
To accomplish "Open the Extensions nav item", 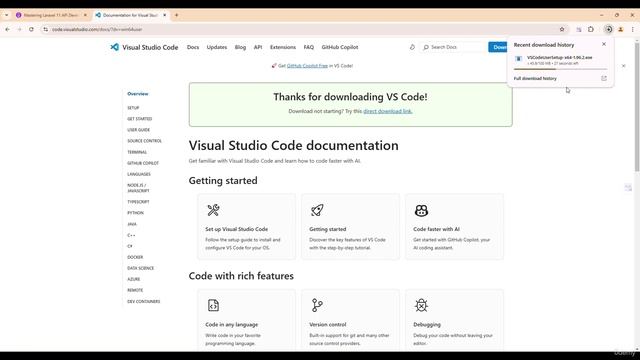I will coord(283,47).
